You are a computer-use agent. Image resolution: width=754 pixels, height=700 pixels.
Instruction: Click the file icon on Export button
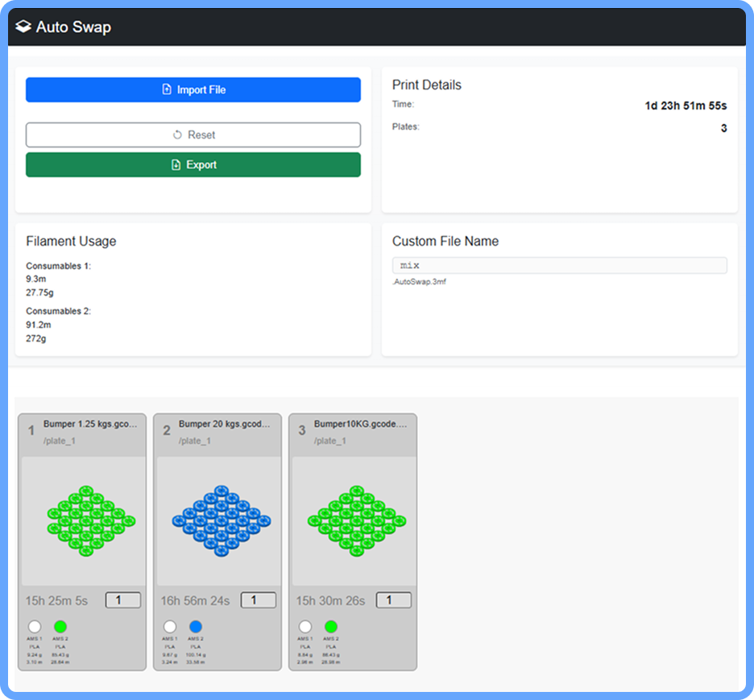coord(176,165)
